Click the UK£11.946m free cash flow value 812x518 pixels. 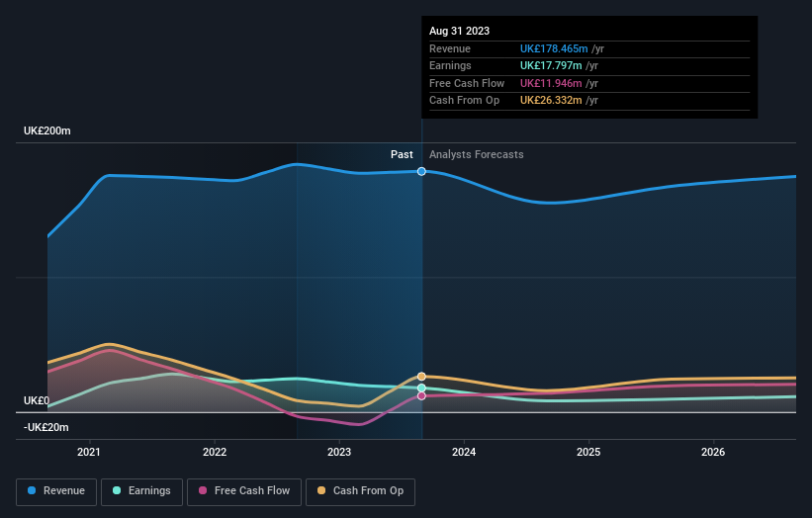click(551, 83)
